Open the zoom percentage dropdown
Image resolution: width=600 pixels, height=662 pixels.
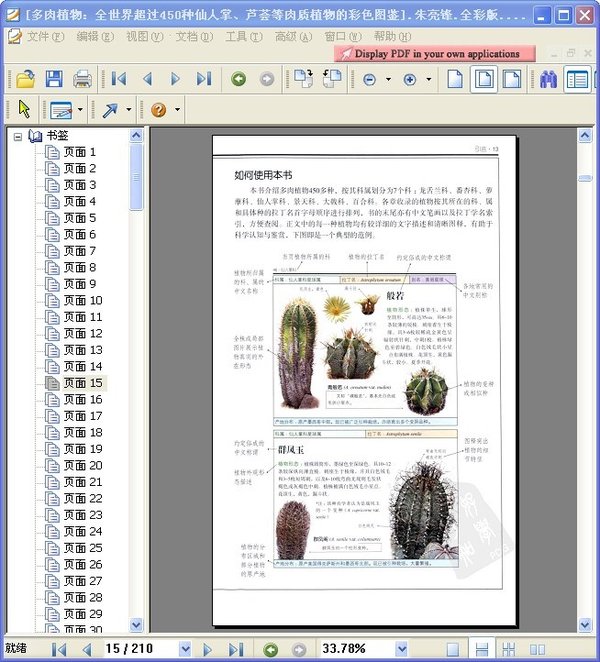tap(401, 649)
